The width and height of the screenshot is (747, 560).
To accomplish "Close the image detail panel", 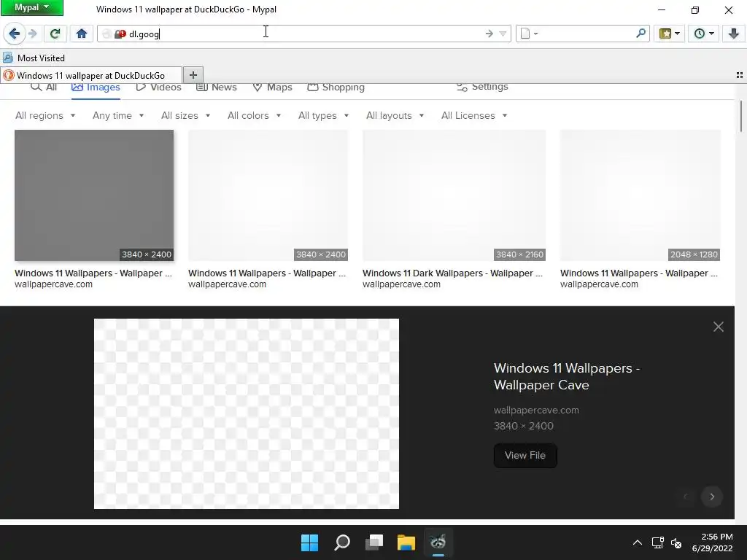I will tap(719, 327).
